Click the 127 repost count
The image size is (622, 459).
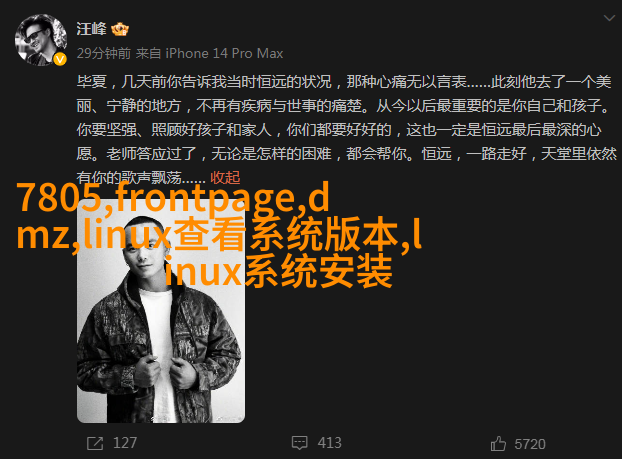click(x=125, y=443)
